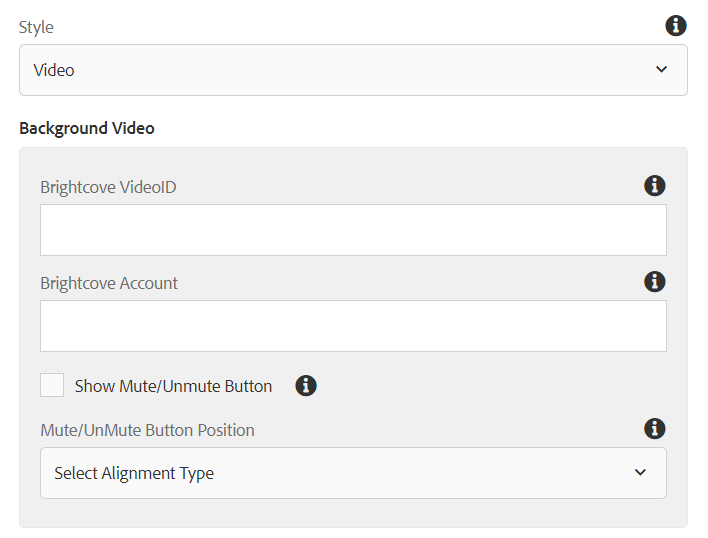
Task: Click the Style field label
Action: [x=36, y=28]
